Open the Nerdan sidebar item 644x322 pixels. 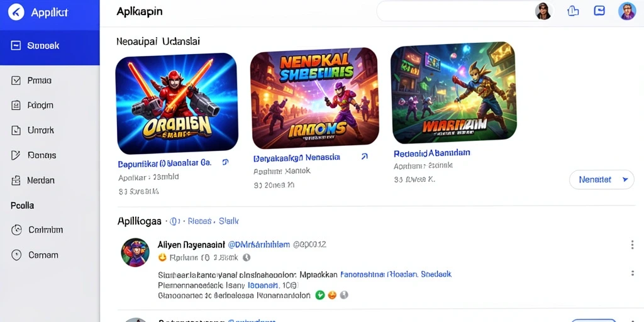point(41,180)
